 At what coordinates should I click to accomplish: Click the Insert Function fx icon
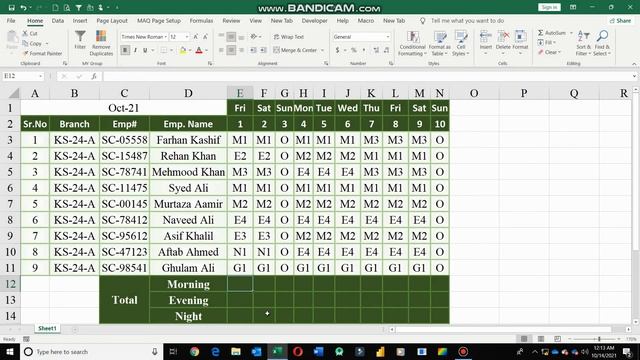pyautogui.click(x=94, y=76)
